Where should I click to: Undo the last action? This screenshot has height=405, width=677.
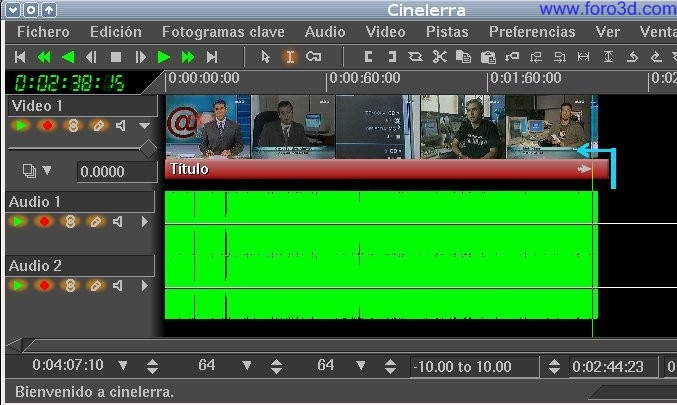pos(633,57)
